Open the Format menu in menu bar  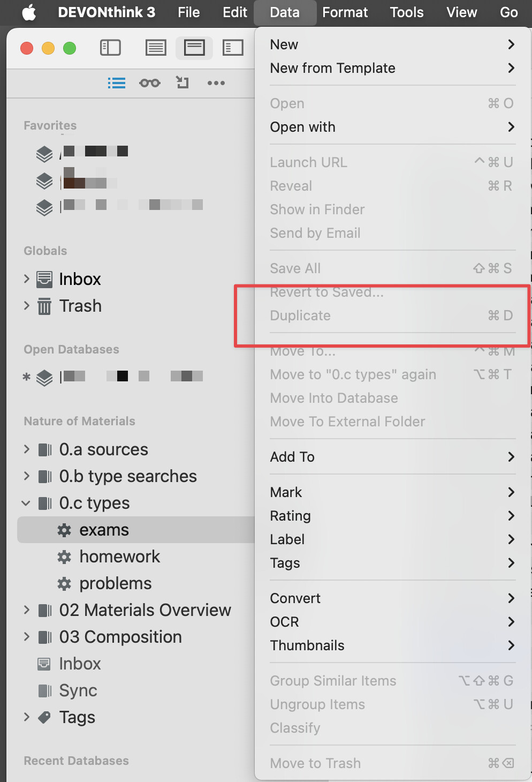click(345, 12)
